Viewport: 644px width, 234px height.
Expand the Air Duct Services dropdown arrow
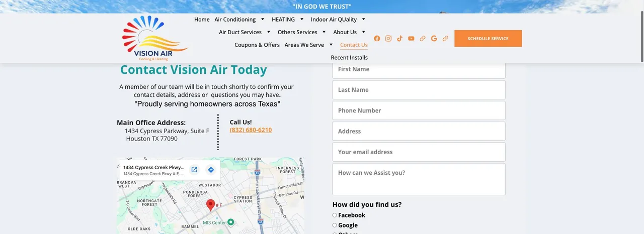pos(268,32)
